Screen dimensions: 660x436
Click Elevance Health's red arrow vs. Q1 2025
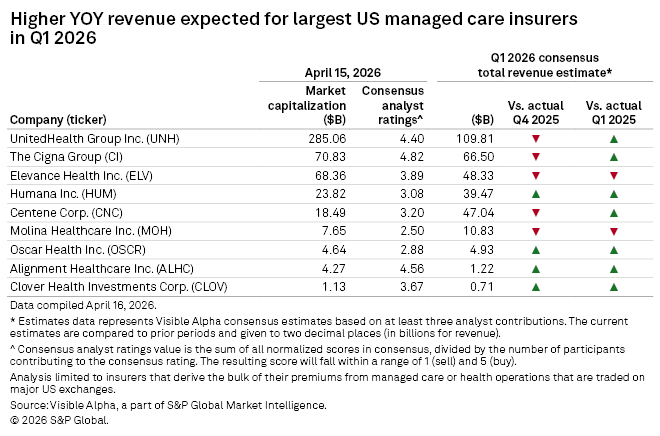point(613,175)
